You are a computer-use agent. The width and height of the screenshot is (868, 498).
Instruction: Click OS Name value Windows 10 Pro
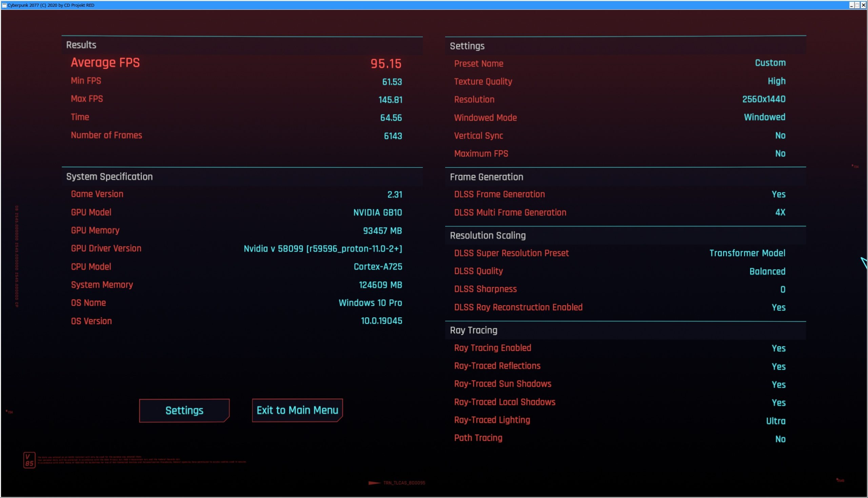point(370,303)
